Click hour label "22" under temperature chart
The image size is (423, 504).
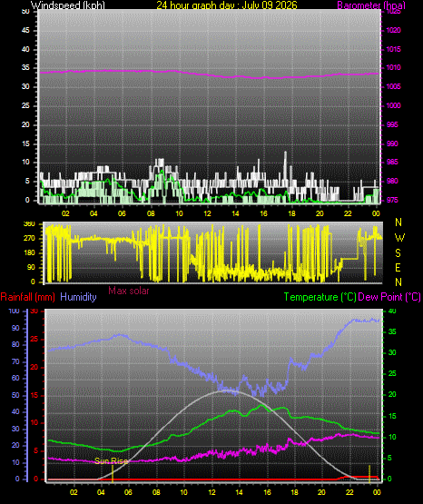(349, 492)
